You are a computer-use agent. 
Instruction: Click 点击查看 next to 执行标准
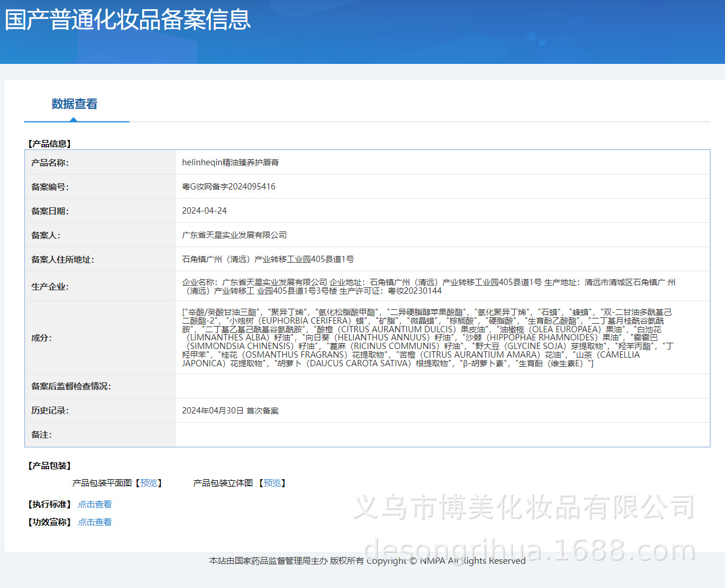click(x=95, y=504)
